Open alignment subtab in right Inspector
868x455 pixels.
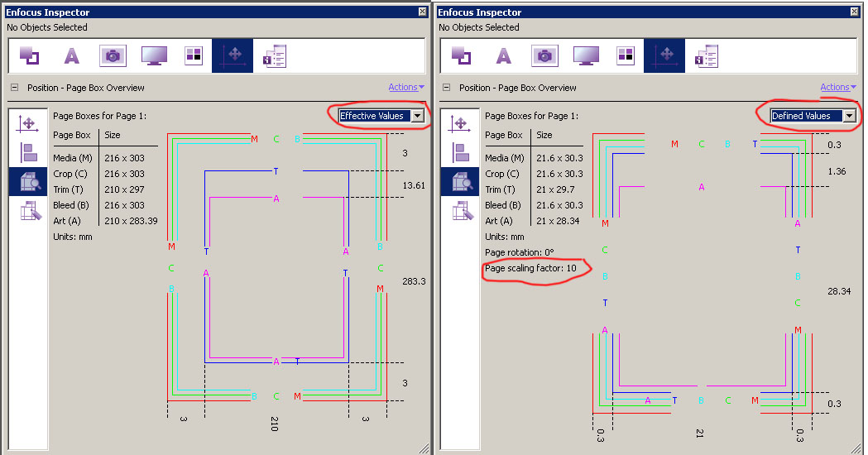click(x=461, y=152)
